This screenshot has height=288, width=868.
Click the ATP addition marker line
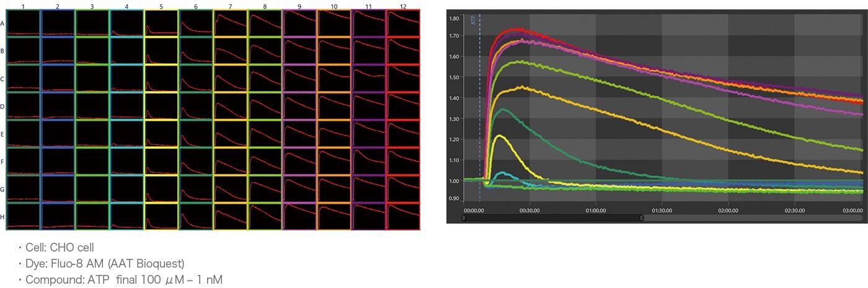tap(480, 93)
